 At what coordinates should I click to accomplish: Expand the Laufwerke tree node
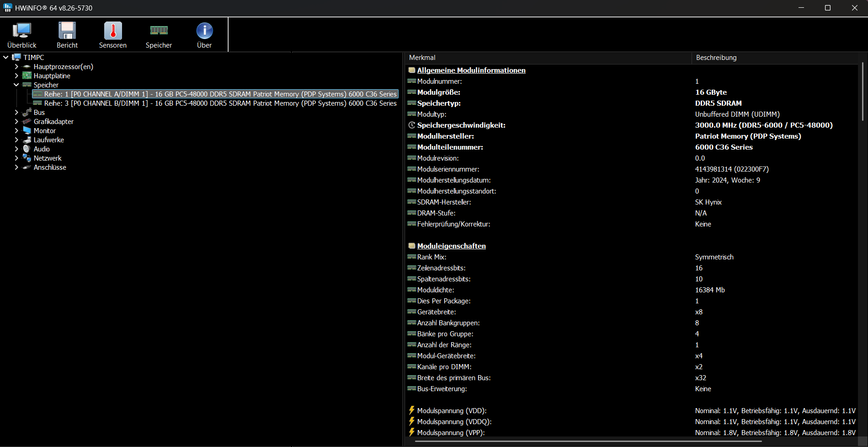(16, 140)
